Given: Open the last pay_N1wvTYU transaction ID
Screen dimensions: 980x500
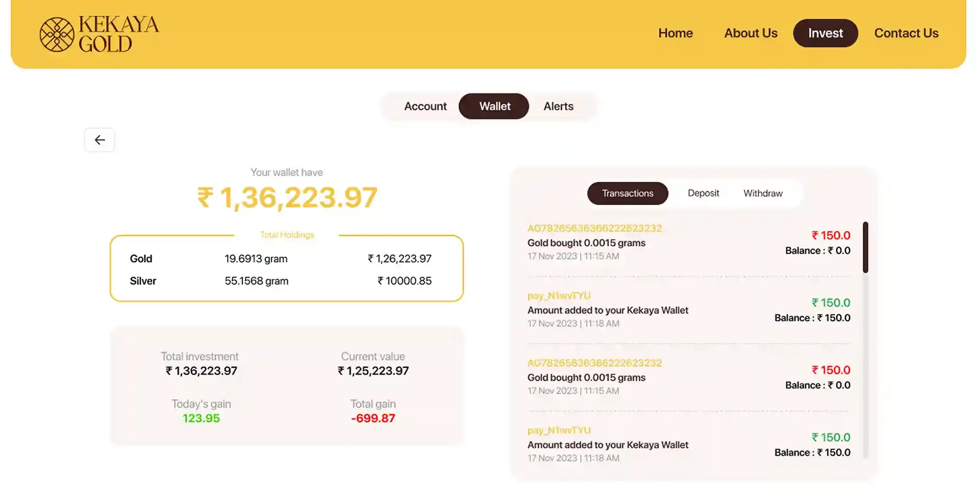Looking at the screenshot, I should pos(559,430).
